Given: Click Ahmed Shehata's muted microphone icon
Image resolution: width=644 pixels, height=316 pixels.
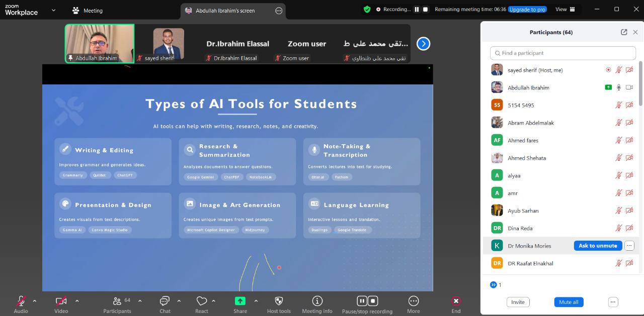Looking at the screenshot, I should tap(619, 158).
